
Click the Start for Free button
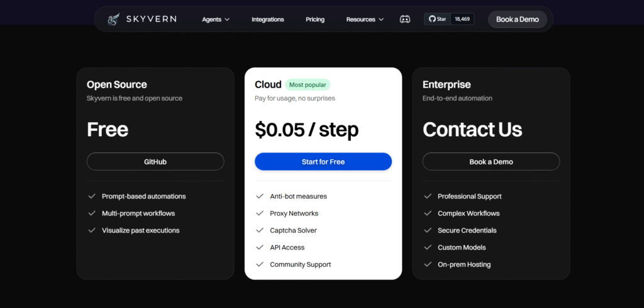pos(323,162)
